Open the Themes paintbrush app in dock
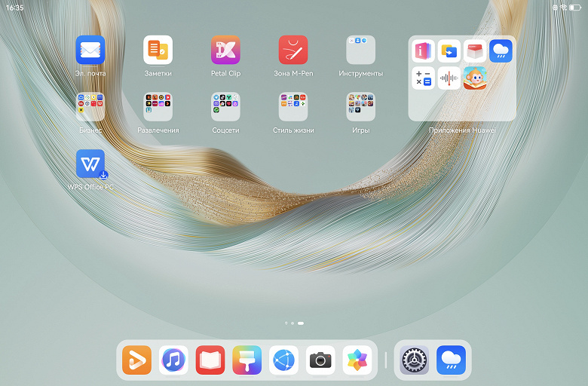 coord(247,360)
